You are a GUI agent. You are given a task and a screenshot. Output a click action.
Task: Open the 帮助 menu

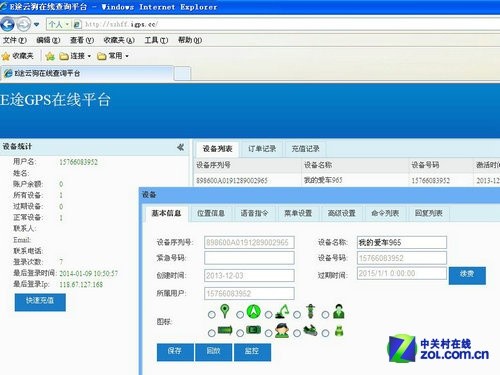pos(190,40)
